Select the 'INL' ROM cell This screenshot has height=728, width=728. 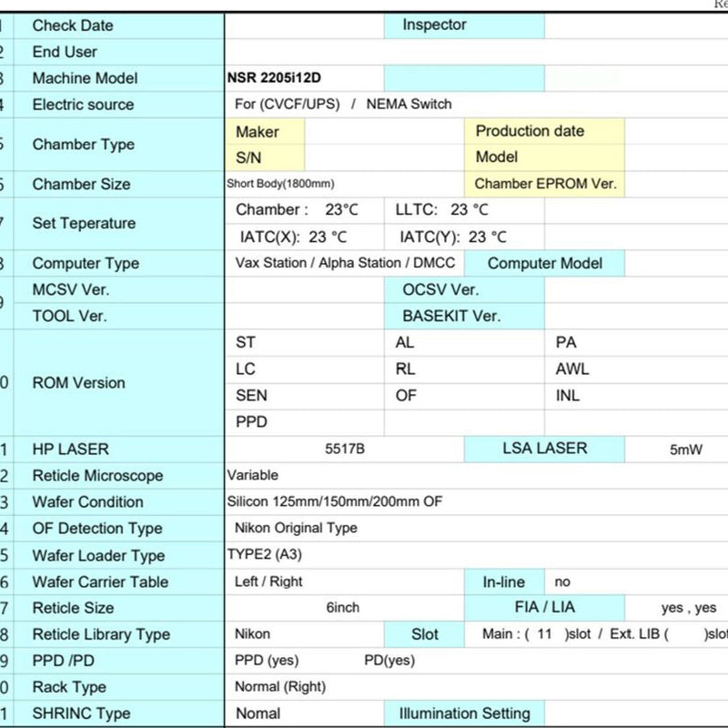pyautogui.click(x=636, y=396)
